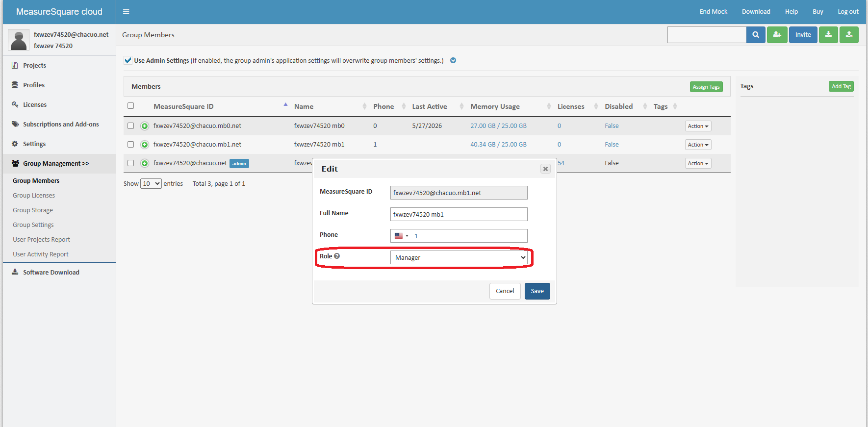Viewport: 868px width, 427px height.
Task: Open the Show entries count dropdown
Action: (x=151, y=183)
